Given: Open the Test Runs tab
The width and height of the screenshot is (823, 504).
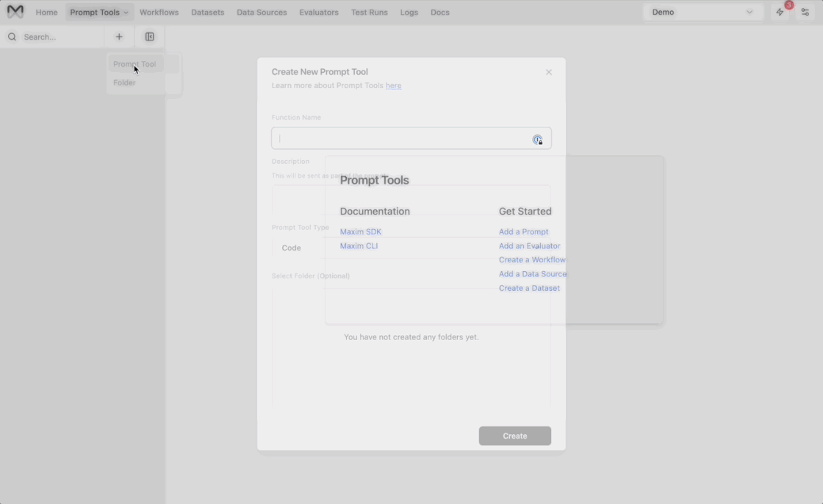Looking at the screenshot, I should 369,12.
